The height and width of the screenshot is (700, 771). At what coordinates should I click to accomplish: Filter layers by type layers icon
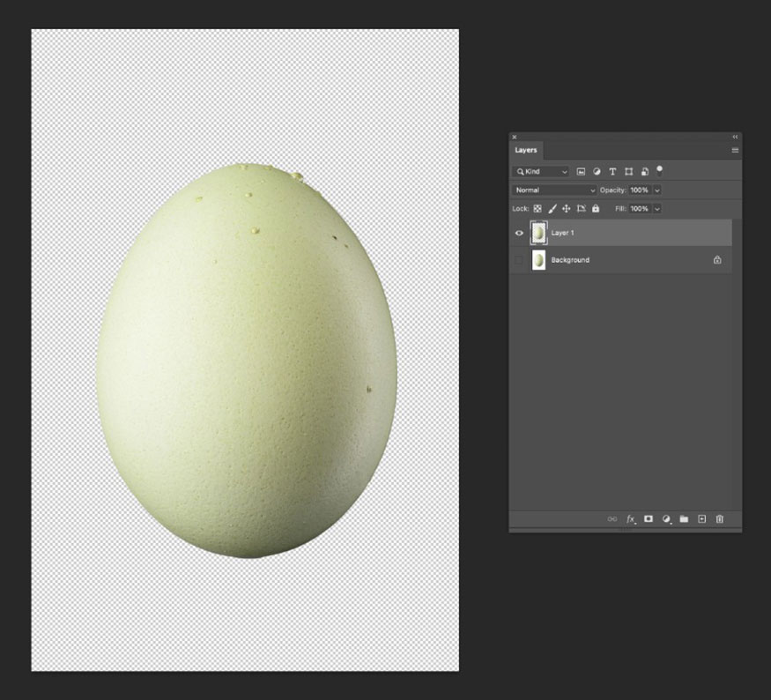(x=612, y=172)
